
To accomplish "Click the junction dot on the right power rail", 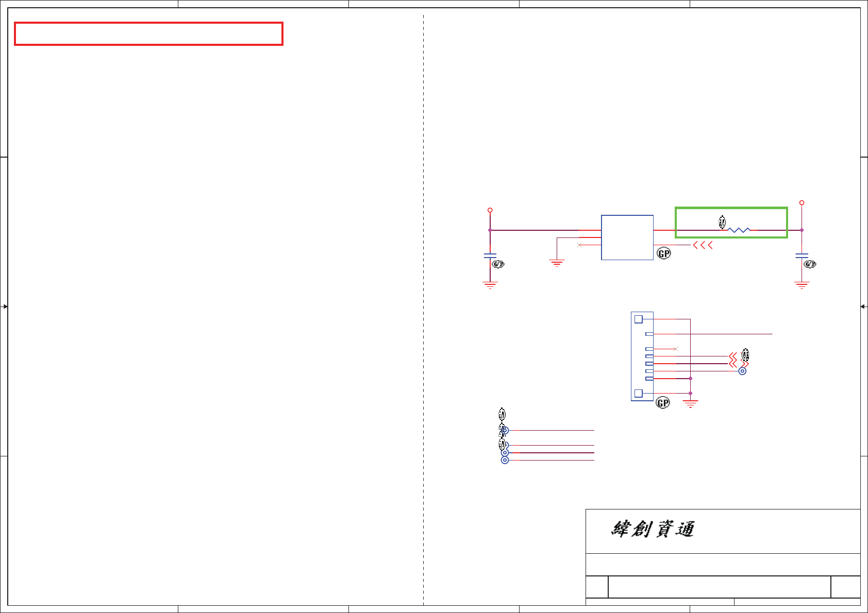I will pos(802,230).
